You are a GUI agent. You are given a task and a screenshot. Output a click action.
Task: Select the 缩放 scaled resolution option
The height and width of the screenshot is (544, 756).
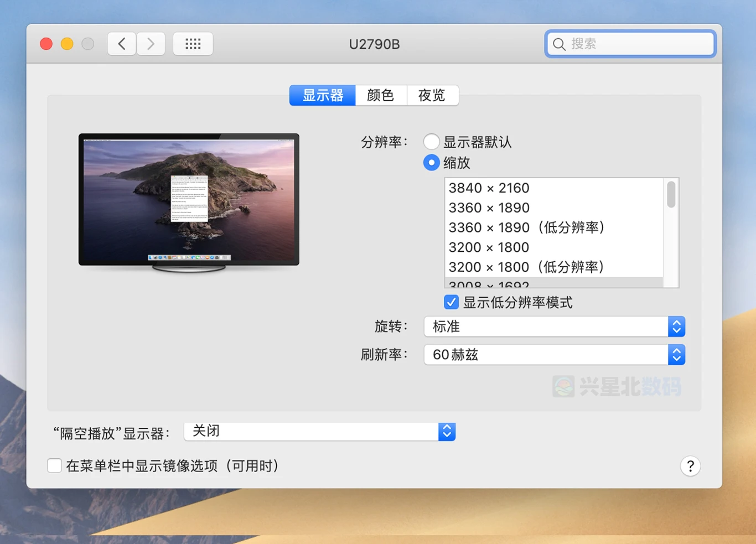[431, 163]
